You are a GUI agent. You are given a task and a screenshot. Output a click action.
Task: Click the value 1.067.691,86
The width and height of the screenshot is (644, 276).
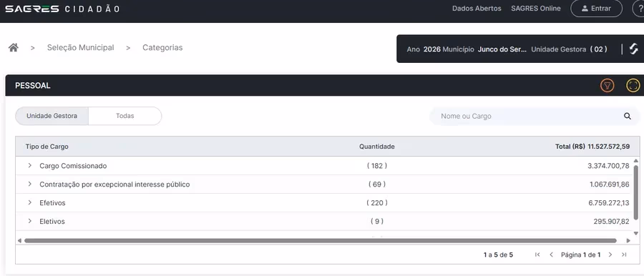pos(610,184)
